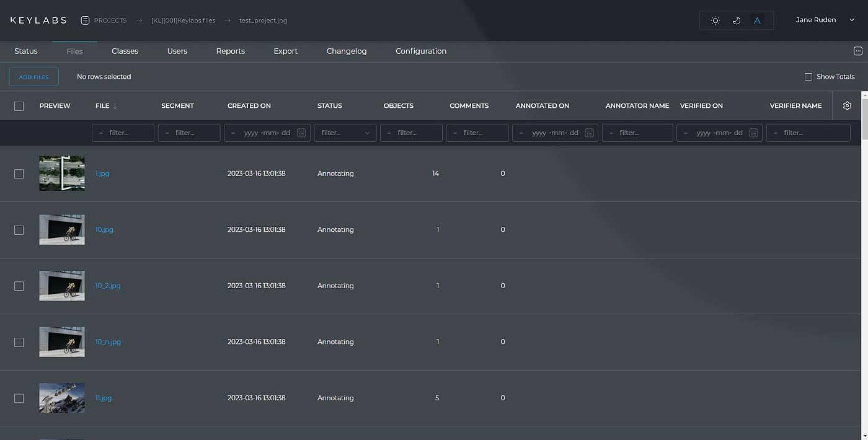
Task: Select the auto theme A icon
Action: tap(757, 20)
